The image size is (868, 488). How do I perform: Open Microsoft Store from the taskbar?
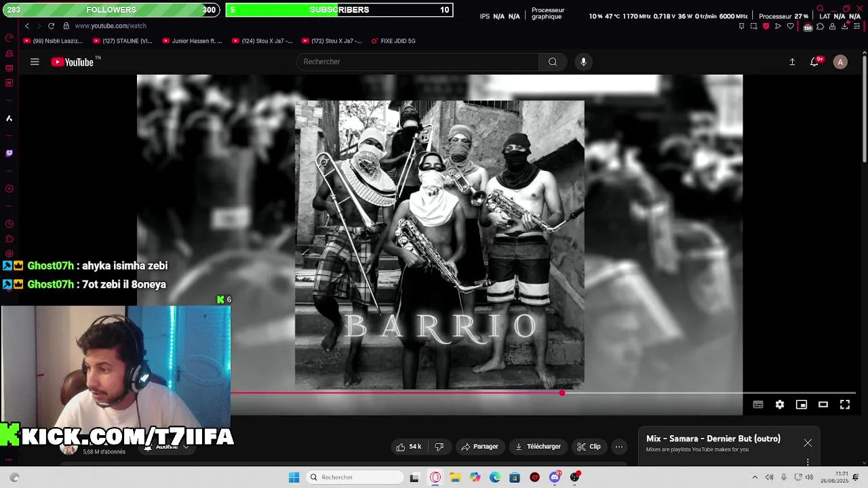(x=515, y=477)
